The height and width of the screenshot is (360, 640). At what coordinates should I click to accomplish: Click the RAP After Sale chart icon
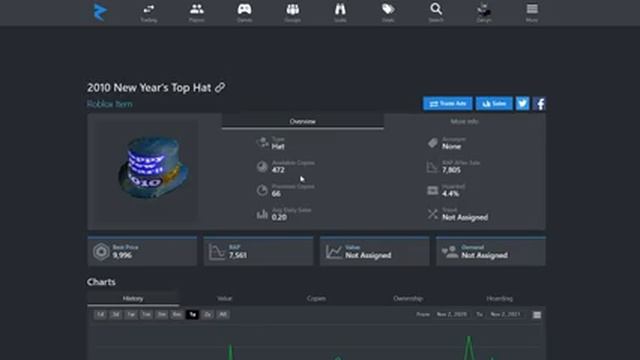[x=433, y=167]
